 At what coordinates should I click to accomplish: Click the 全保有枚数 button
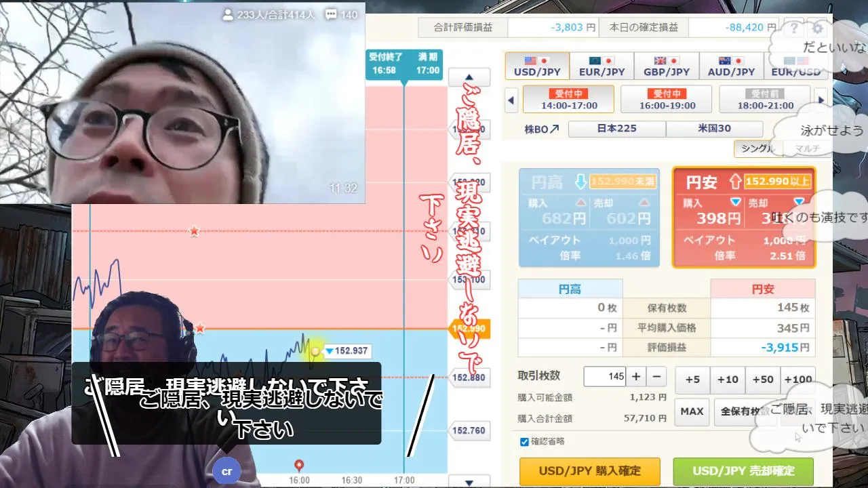[745, 411]
